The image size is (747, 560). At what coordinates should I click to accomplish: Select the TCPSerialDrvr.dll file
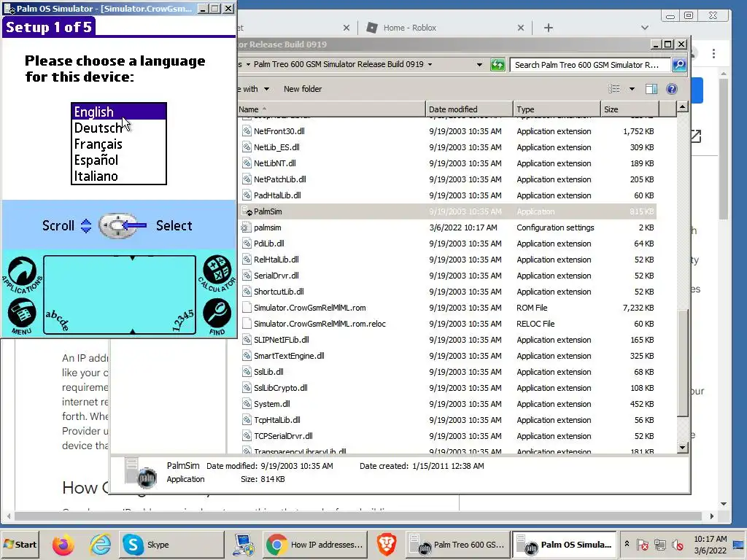tap(283, 436)
